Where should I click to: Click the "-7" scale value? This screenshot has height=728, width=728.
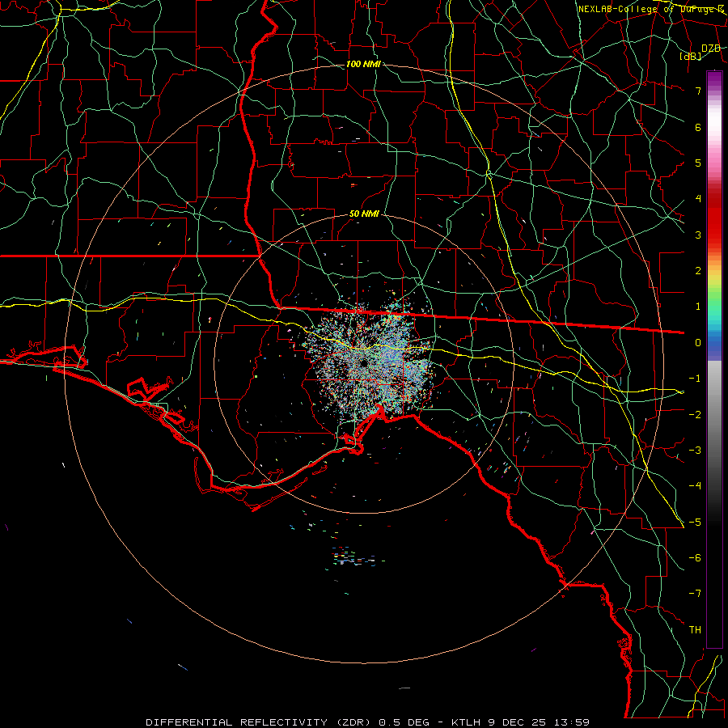695,594
